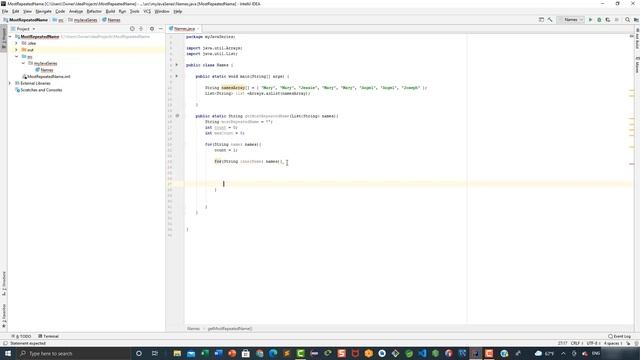Open the Analyze menu

(76, 11)
